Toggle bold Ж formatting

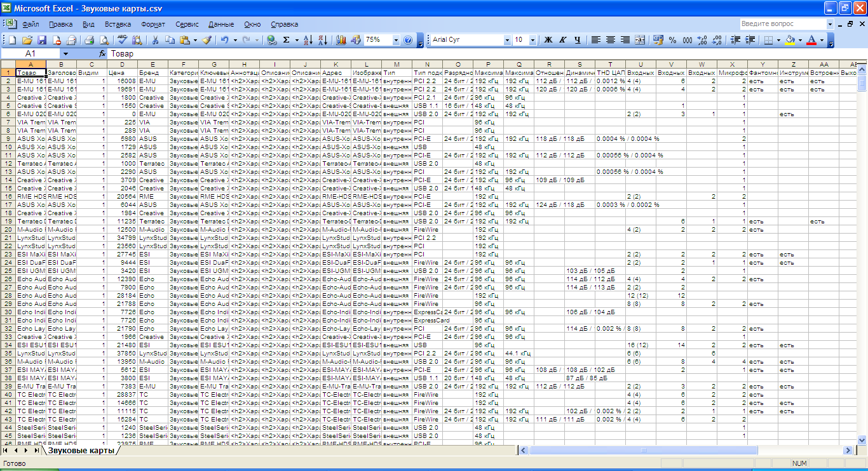click(x=548, y=40)
